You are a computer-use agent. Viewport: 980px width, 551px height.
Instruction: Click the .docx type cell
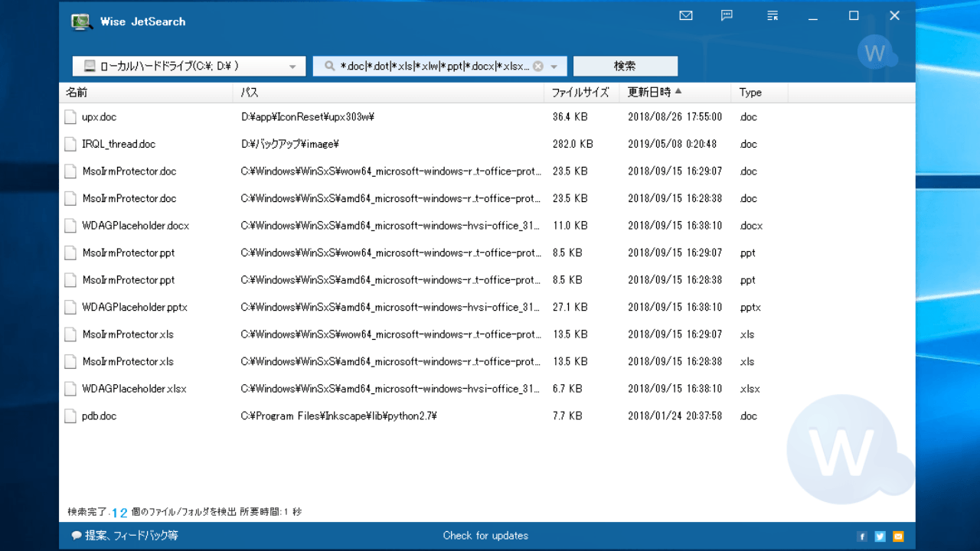point(751,226)
